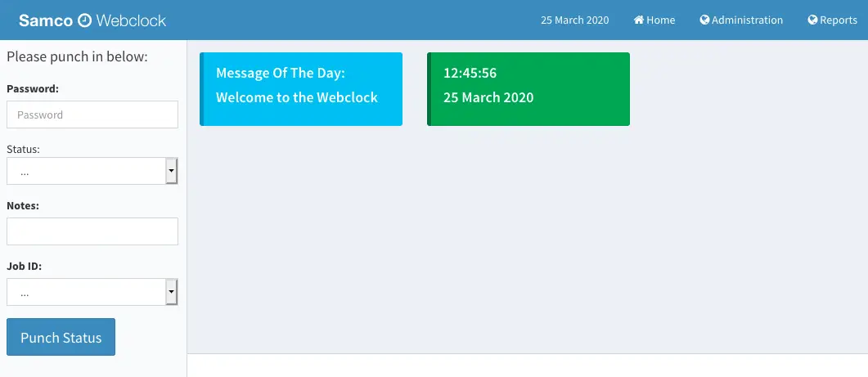
Task: Click the Welcome to the Webclock text
Action: click(x=297, y=97)
